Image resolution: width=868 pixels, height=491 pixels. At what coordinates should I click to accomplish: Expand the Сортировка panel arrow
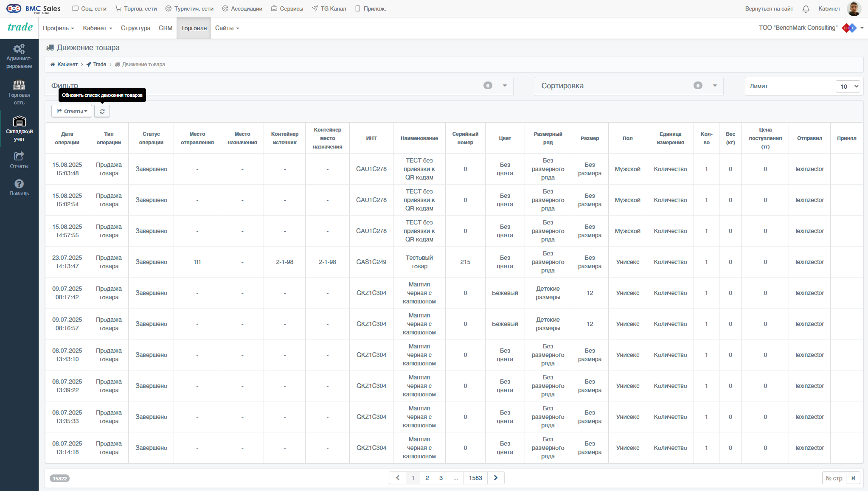[x=715, y=86]
